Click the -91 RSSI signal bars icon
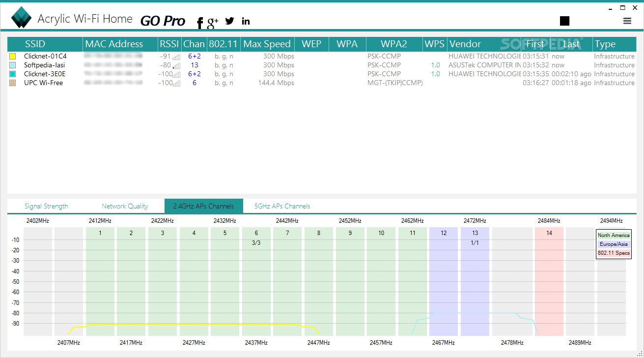The height and width of the screenshot is (358, 644). (x=176, y=57)
